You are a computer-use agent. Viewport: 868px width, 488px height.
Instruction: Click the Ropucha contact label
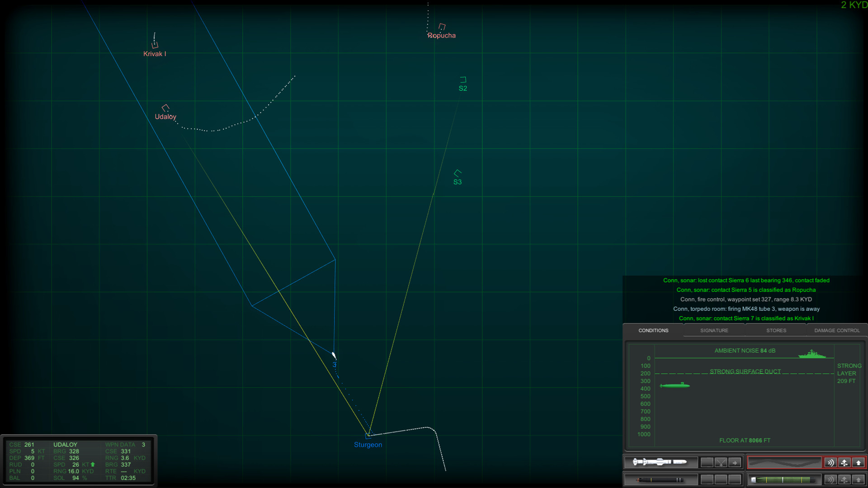(x=441, y=36)
